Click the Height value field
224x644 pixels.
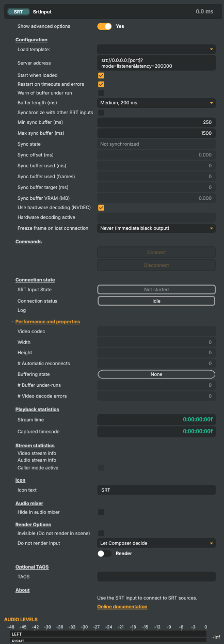156,353
